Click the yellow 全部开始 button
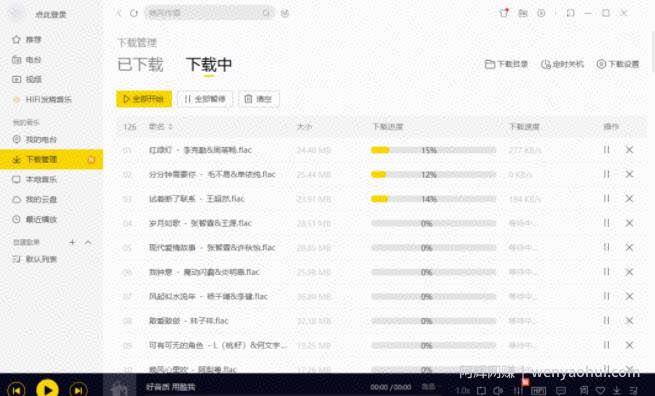 pos(144,99)
